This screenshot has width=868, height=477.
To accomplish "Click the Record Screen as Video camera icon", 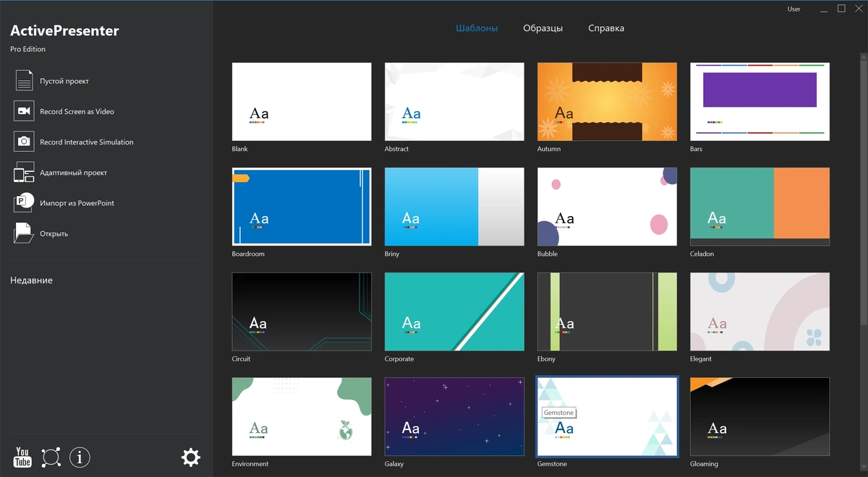I will tap(24, 111).
